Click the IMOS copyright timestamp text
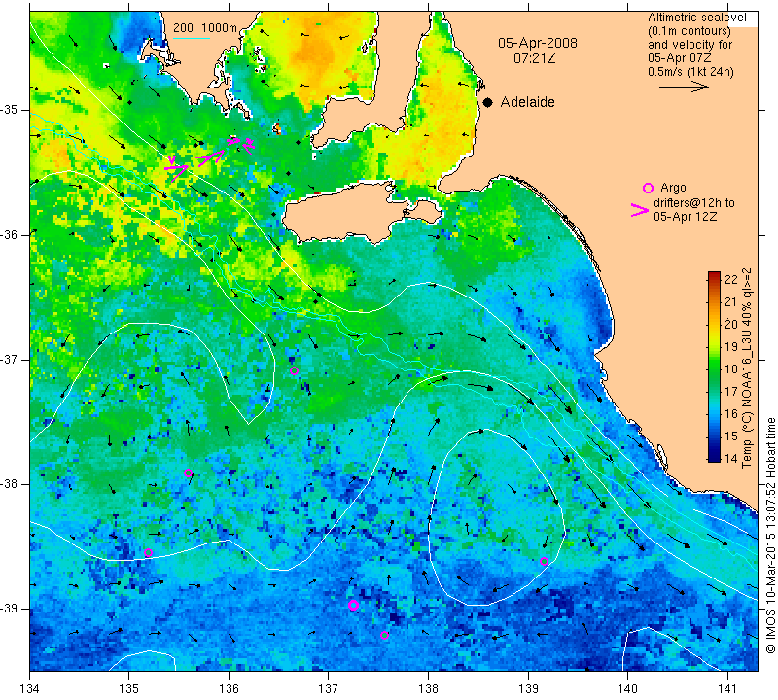The width and height of the screenshot is (778, 700). 770,536
